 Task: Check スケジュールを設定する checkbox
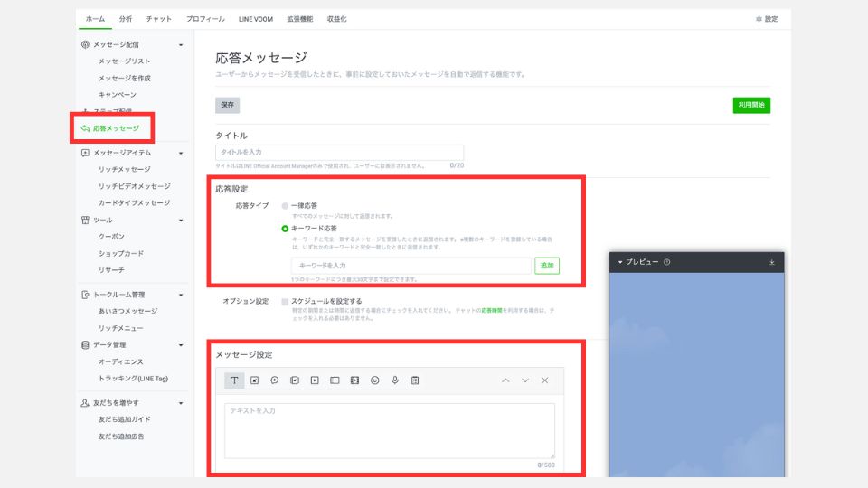pyautogui.click(x=285, y=302)
